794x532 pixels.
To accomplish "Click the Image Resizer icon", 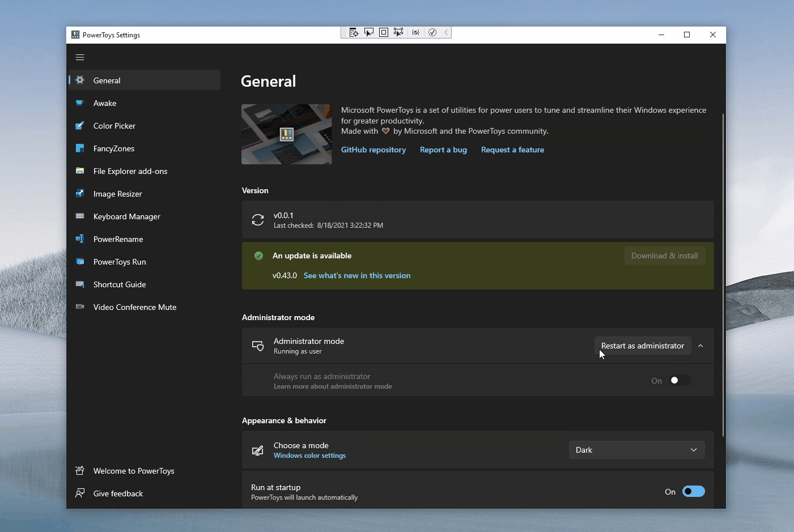I will click(80, 193).
